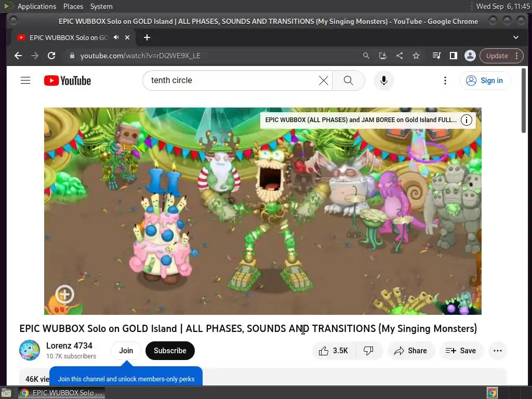
Task: Open more actions ellipsis below video
Action: [498, 351]
